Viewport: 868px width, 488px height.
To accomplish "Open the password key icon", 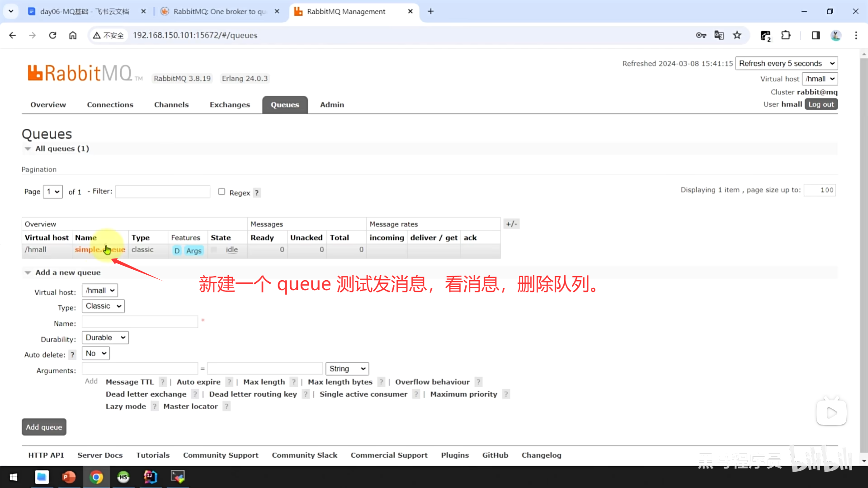I will pyautogui.click(x=701, y=35).
